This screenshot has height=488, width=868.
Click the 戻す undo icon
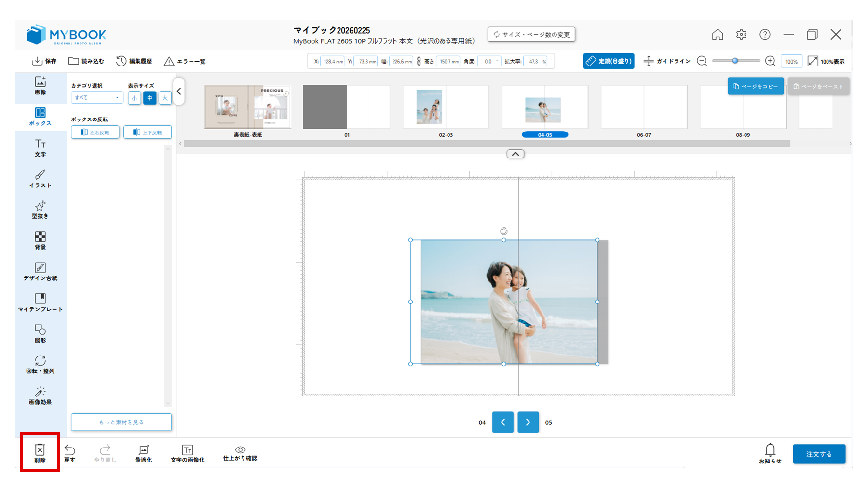click(70, 453)
